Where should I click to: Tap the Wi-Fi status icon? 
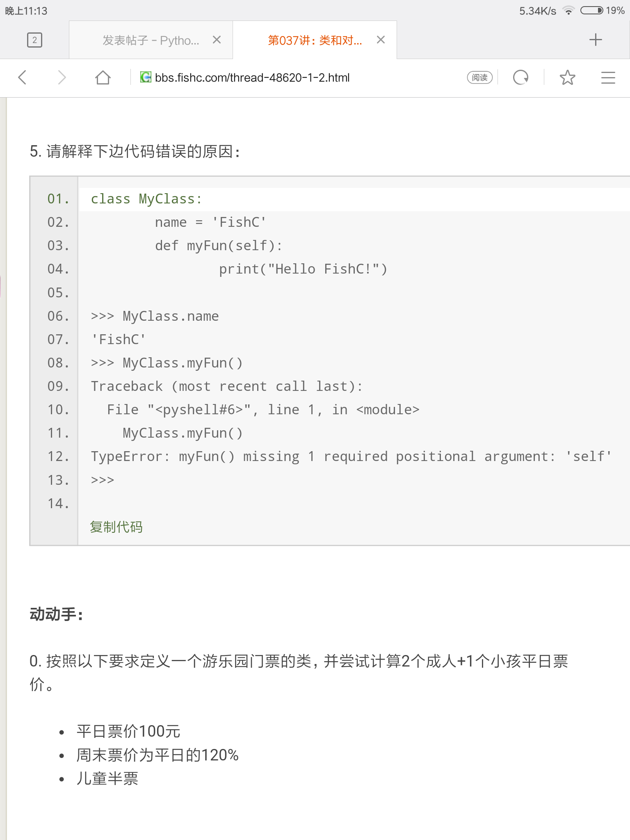click(568, 11)
